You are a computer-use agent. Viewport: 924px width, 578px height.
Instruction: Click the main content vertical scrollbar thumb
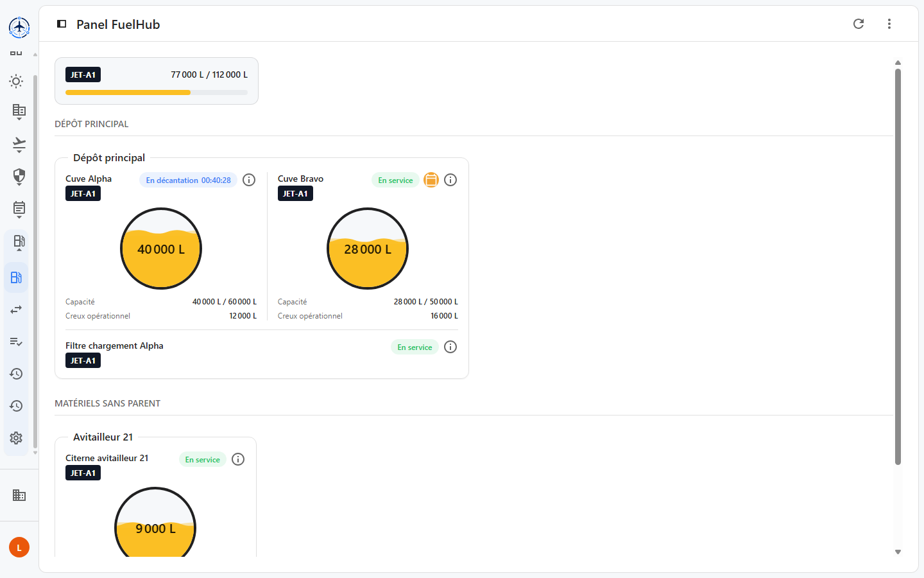pos(898,267)
